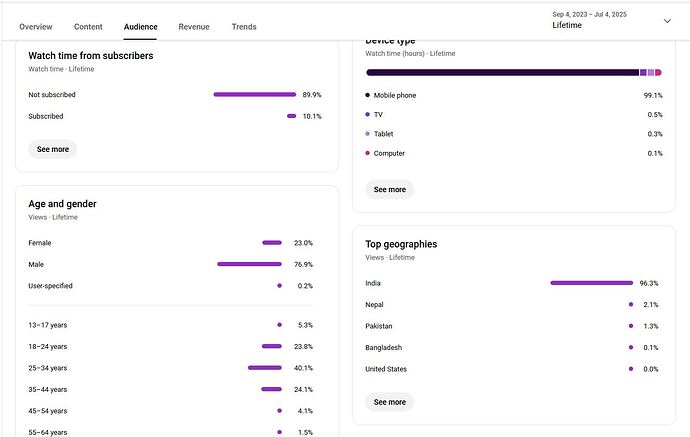Select the 99.1% mobile phone value

tap(653, 95)
